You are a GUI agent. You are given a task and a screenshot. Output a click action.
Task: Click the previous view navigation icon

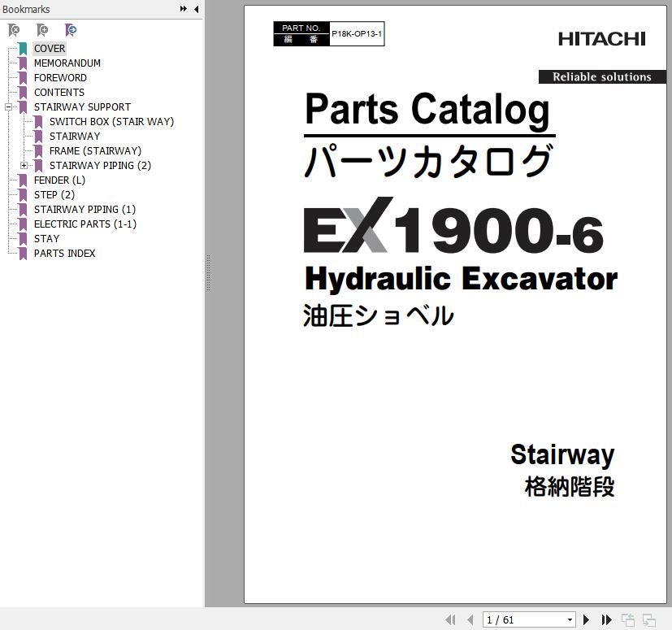click(628, 620)
